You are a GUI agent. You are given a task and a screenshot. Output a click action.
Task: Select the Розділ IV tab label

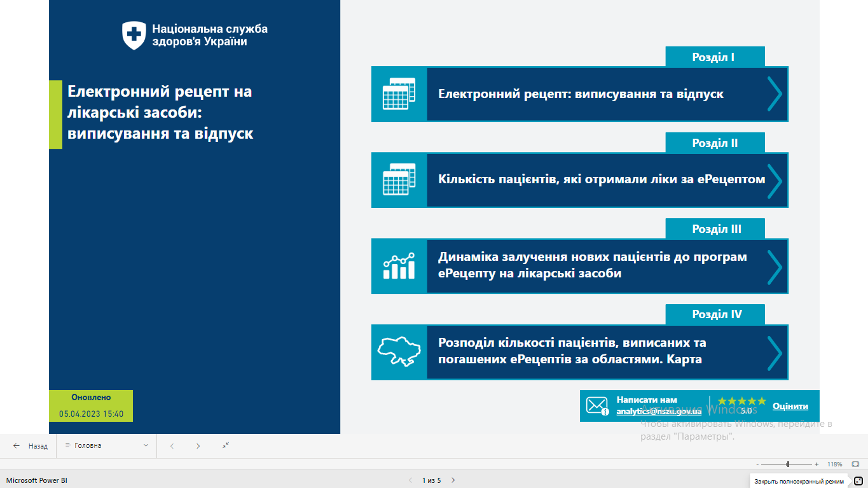tap(717, 314)
